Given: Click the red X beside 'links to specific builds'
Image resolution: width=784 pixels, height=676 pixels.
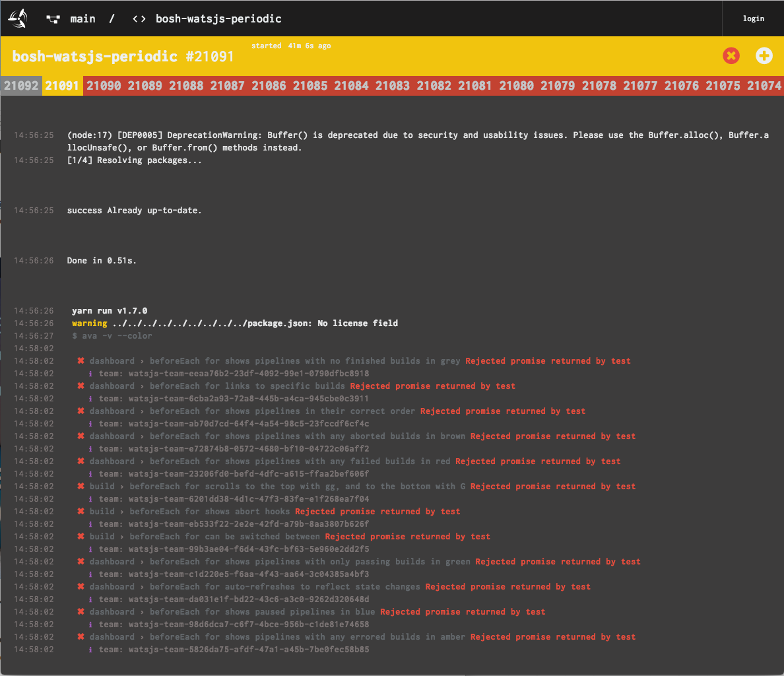Looking at the screenshot, I should 81,386.
